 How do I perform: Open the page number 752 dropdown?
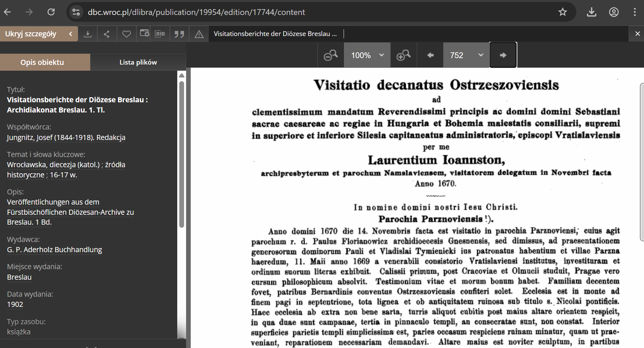(466, 55)
